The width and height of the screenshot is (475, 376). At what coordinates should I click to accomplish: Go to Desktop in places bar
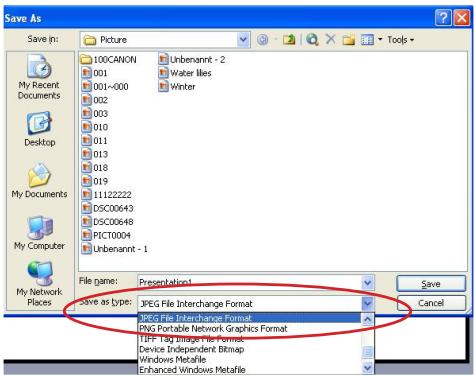(39, 129)
